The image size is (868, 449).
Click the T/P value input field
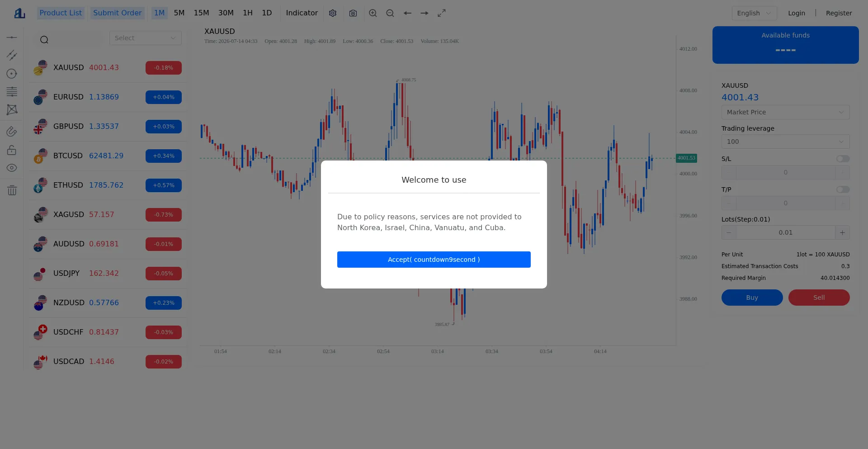coord(785,203)
